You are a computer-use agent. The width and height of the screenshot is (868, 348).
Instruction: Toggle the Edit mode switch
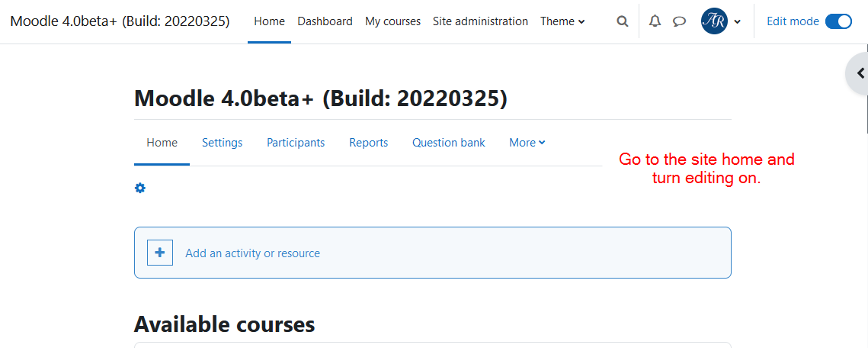(x=839, y=21)
